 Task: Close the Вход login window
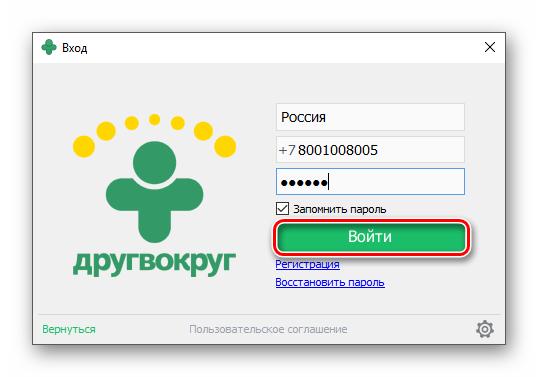coord(490,47)
